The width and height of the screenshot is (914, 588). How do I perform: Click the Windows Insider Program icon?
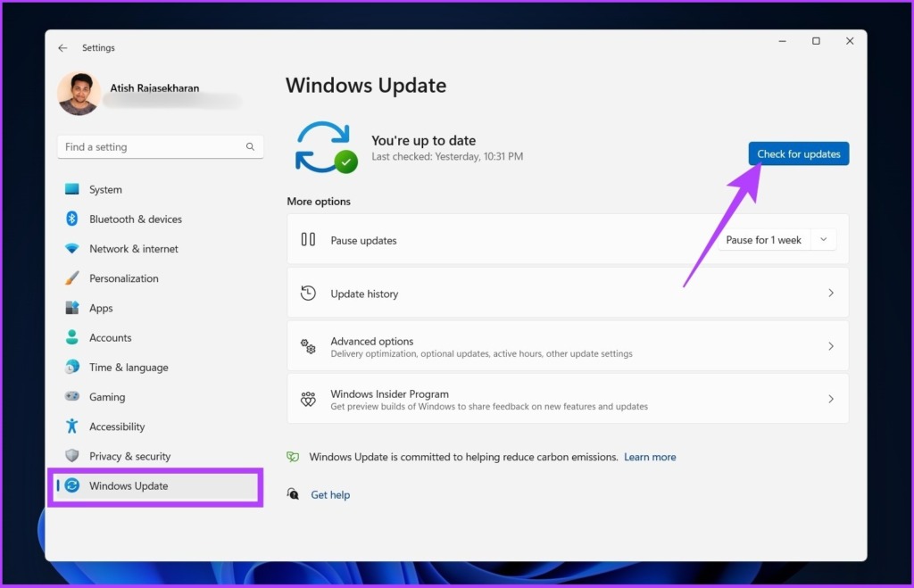click(x=308, y=399)
